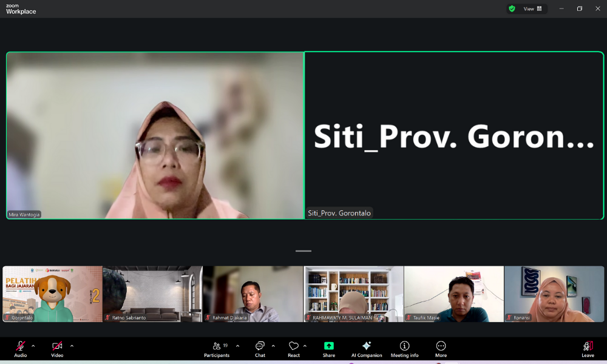Screen dimensions: 607x364
Task: Click the green encryption shield icon
Action: 512,8
